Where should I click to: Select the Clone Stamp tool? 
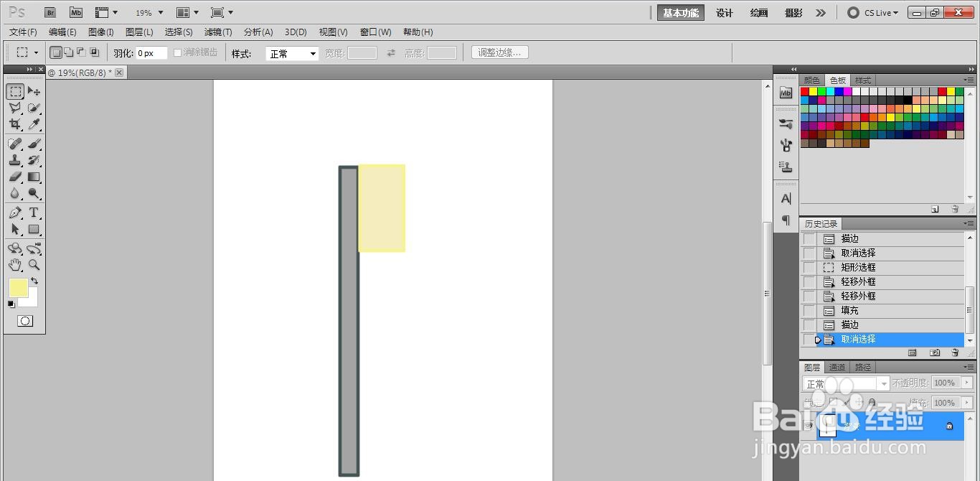click(x=15, y=160)
